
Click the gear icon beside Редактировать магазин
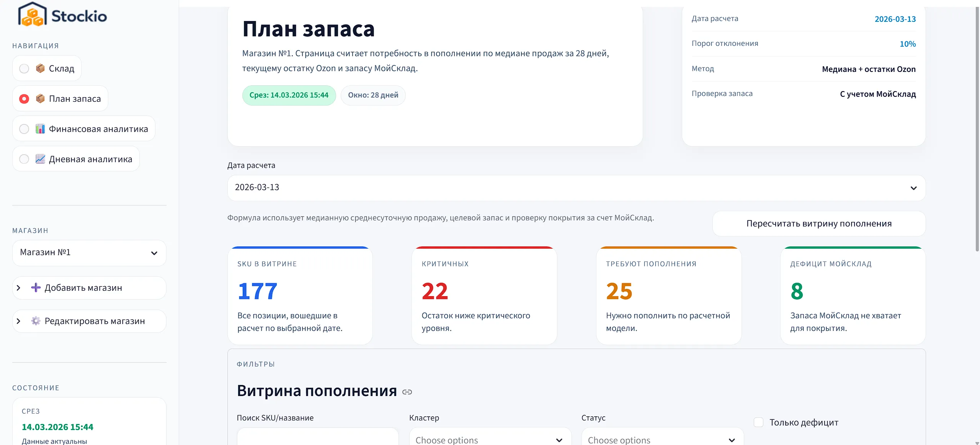pyautogui.click(x=36, y=321)
